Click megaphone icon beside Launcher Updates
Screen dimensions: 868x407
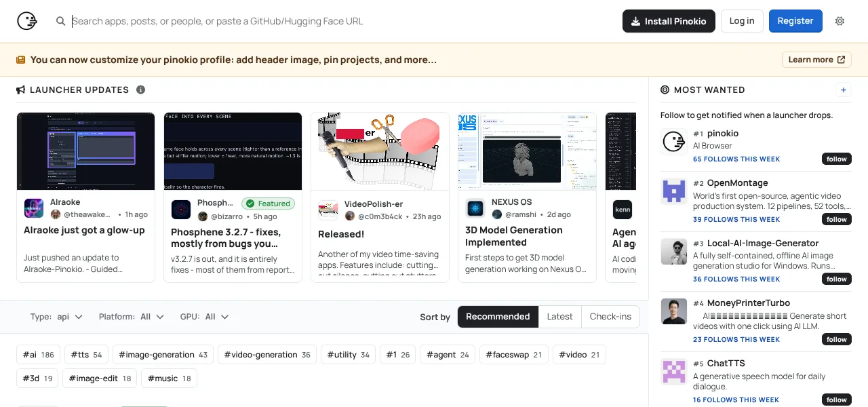pos(21,90)
